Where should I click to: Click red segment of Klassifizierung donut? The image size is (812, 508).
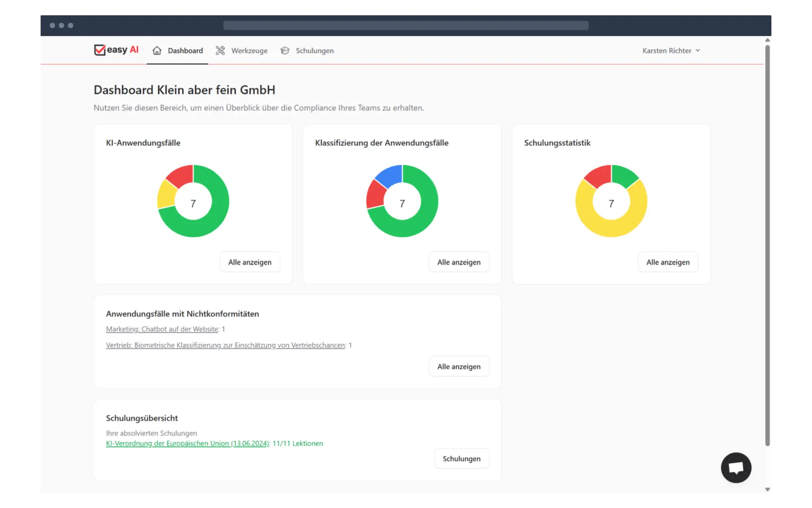[x=375, y=195]
